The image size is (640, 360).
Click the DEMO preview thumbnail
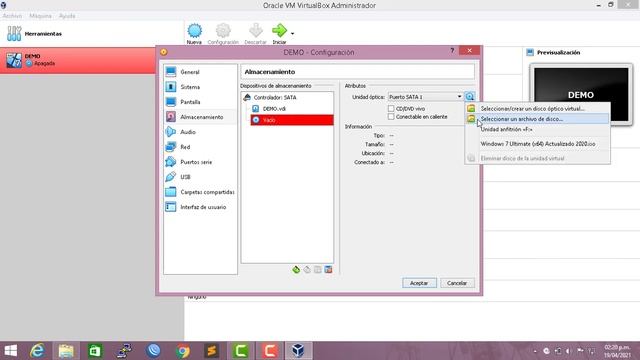(x=581, y=94)
